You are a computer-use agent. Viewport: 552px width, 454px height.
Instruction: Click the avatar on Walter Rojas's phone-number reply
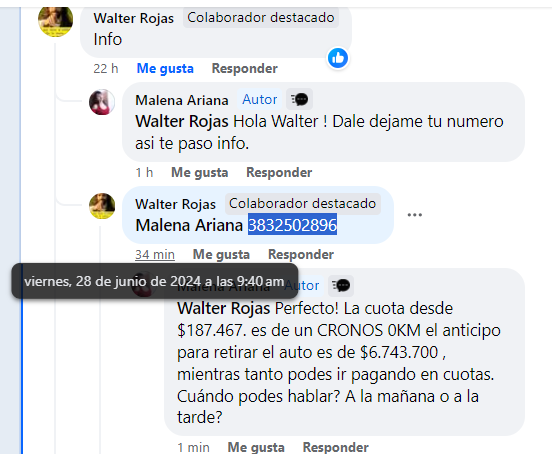(x=102, y=206)
